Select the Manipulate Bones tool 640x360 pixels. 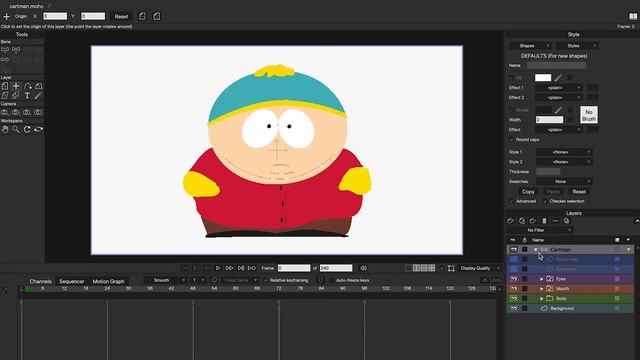pyautogui.click(x=5, y=60)
